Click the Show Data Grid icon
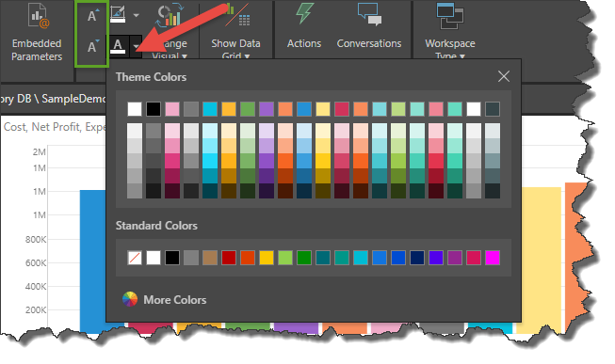The height and width of the screenshot is (364, 615). tap(235, 15)
